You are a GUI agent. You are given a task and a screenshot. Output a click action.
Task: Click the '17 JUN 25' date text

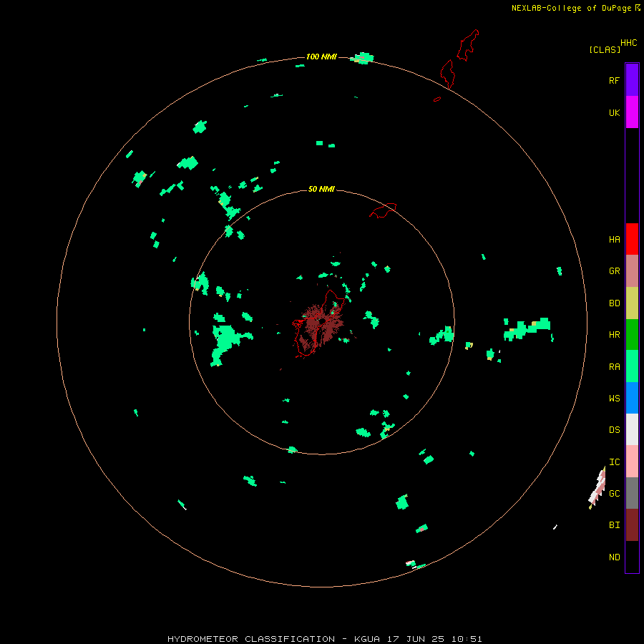click(x=415, y=639)
